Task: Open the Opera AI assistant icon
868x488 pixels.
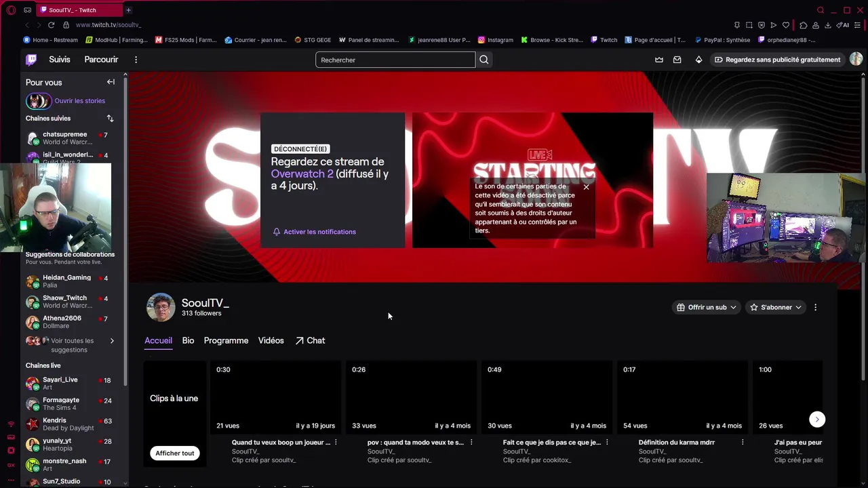Action: coord(842,25)
